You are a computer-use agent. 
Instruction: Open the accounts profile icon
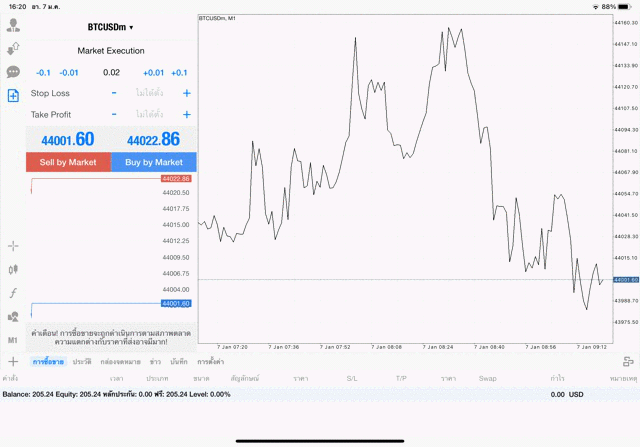[x=13, y=25]
